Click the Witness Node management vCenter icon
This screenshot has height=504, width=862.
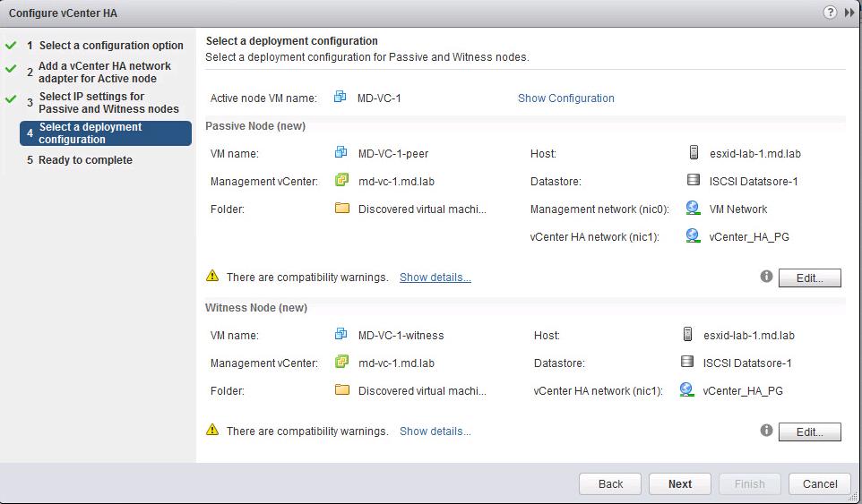341,362
